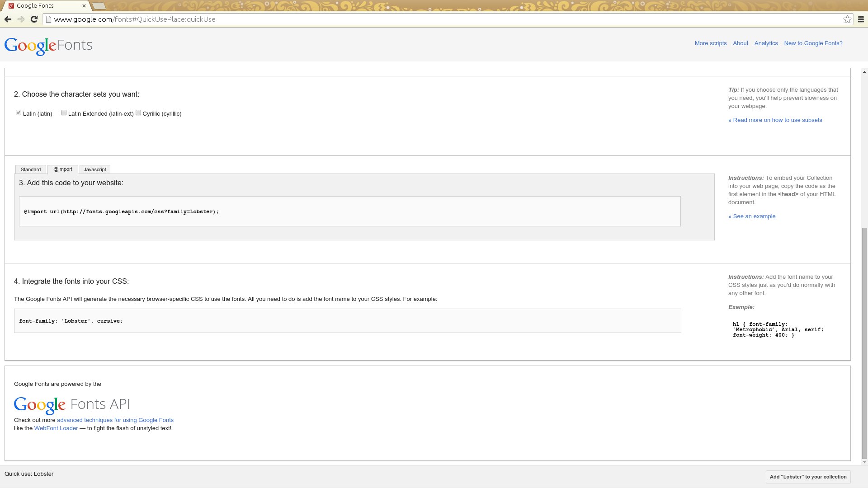The width and height of the screenshot is (868, 488).
Task: Close the Google Fonts browser tab
Action: coord(84,6)
